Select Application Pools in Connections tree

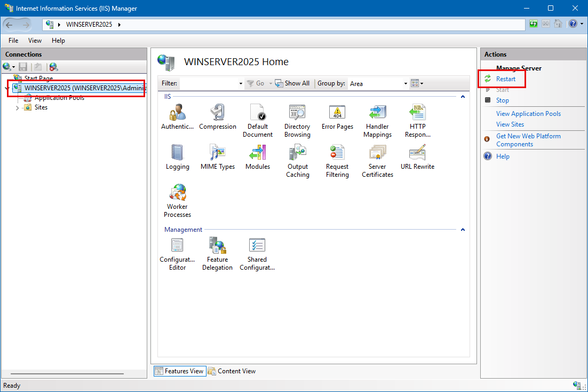(59, 98)
